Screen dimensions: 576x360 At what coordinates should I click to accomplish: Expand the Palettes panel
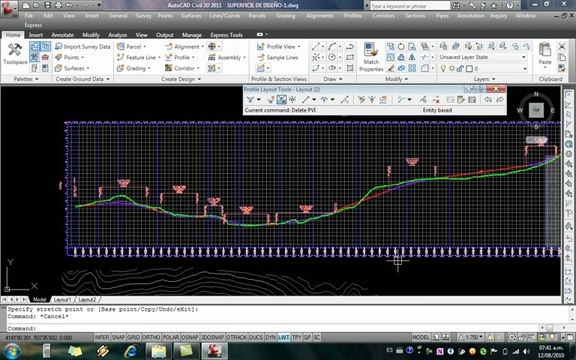click(x=26, y=79)
